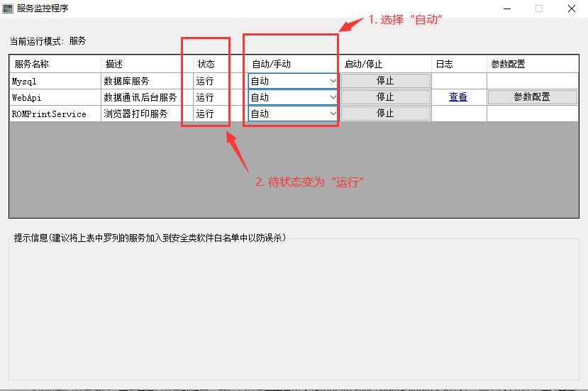Open auto/manual dropdown for Mysql service
Viewport: 588px width, 391px height.
click(x=333, y=81)
